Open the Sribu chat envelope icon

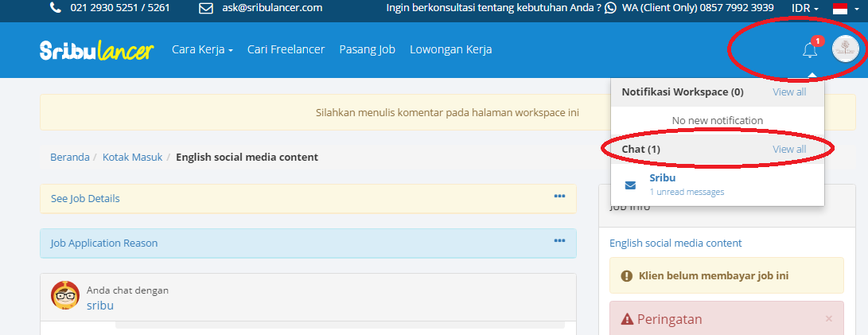pos(630,185)
